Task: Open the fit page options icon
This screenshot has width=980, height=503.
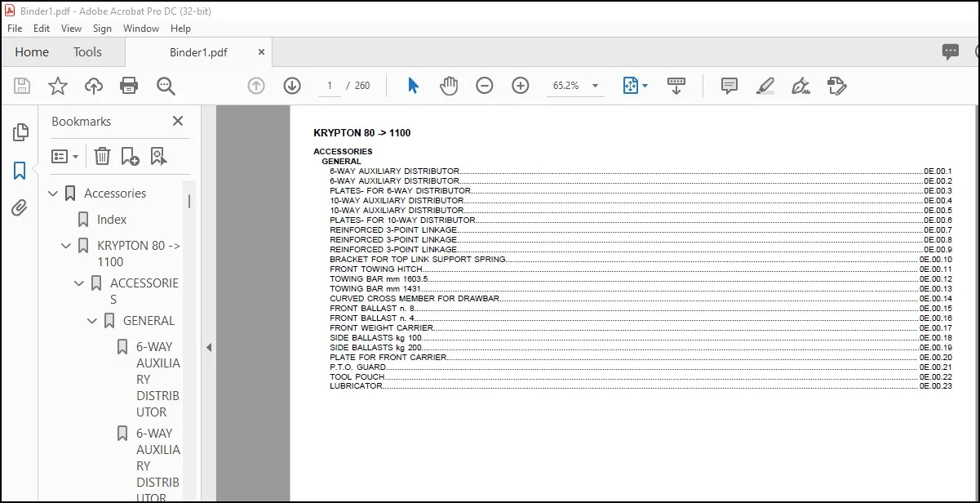Action: (635, 86)
